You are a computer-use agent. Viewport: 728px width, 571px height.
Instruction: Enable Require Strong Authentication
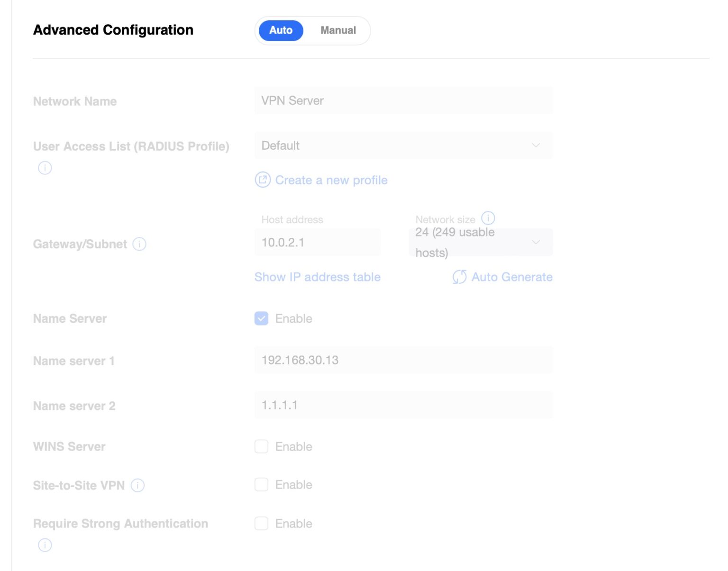[261, 523]
